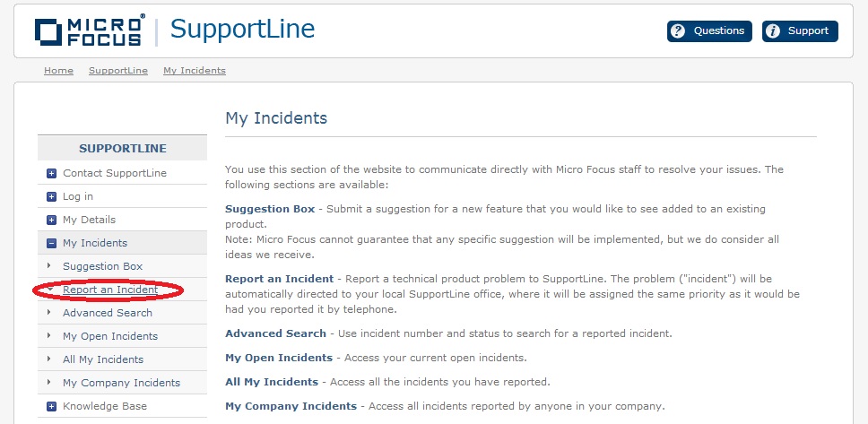
Task: Open the Suggestion Box sidebar item
Action: 102,266
